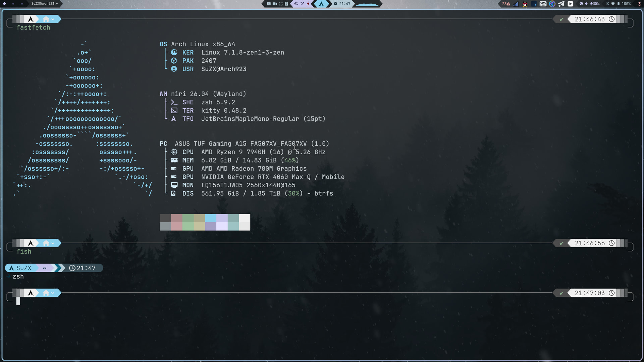Click the white play-button tray icon
This screenshot has width=644, height=362.
pos(570,4)
